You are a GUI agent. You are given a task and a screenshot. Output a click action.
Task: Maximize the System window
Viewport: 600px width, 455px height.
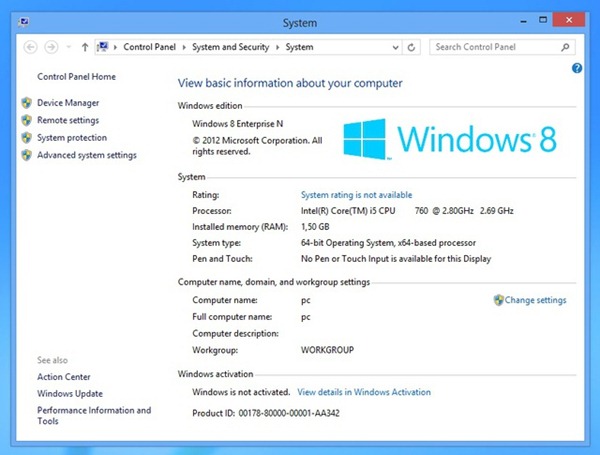click(x=543, y=20)
